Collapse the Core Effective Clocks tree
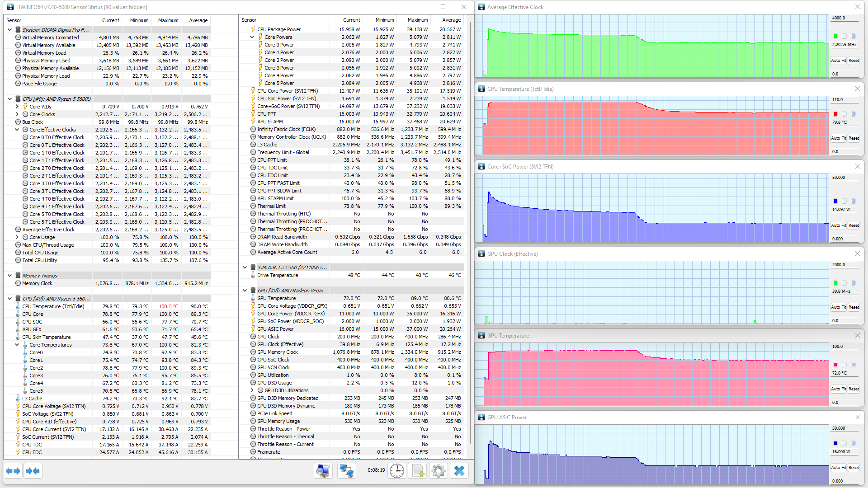The width and height of the screenshot is (868, 488). [17, 130]
